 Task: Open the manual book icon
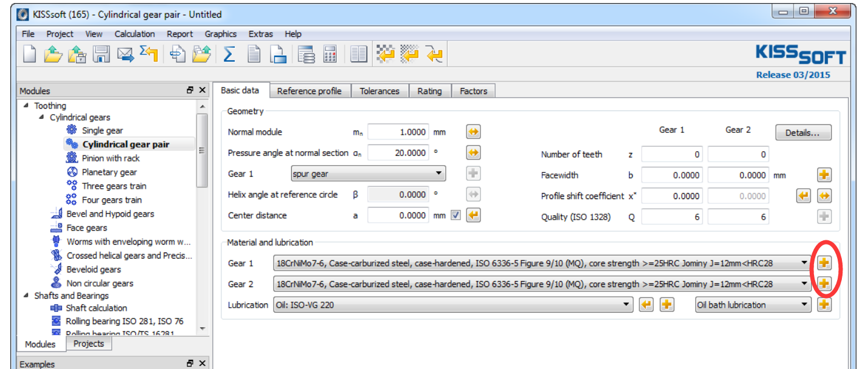[x=359, y=55]
